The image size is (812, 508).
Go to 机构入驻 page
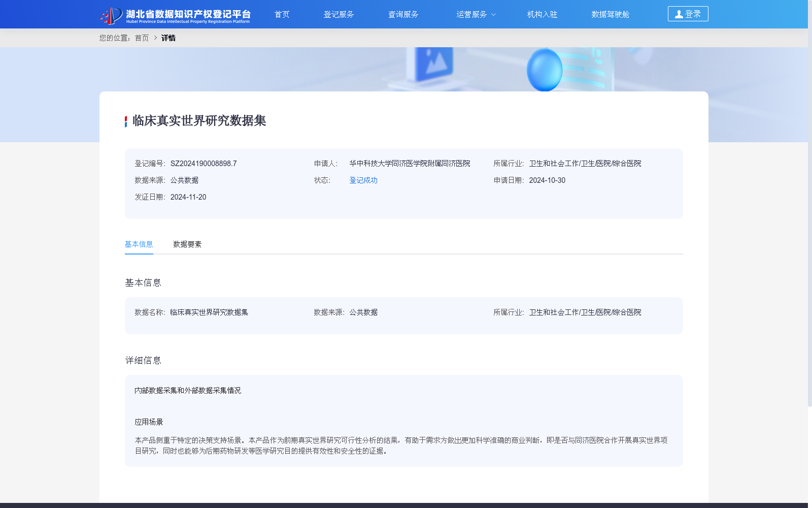pos(542,14)
